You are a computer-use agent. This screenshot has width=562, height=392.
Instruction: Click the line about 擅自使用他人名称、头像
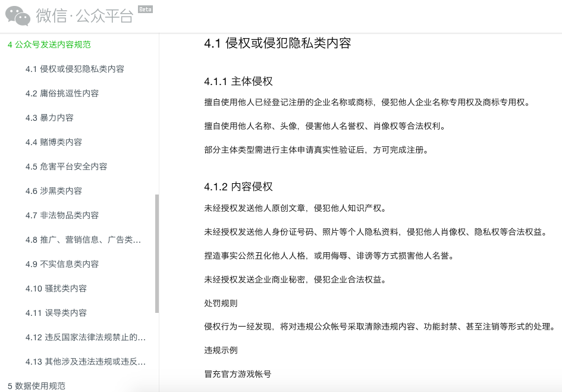325,126
